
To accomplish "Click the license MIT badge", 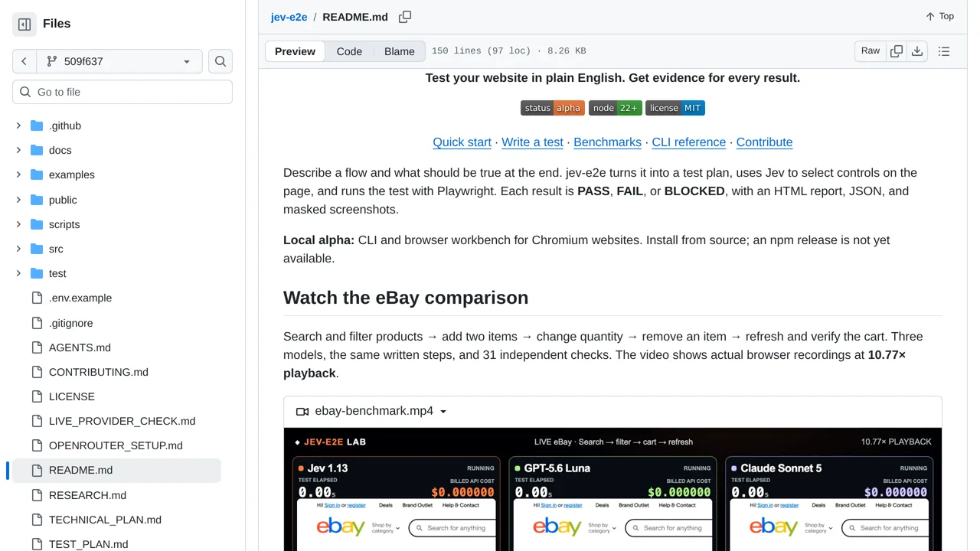I will coord(675,108).
